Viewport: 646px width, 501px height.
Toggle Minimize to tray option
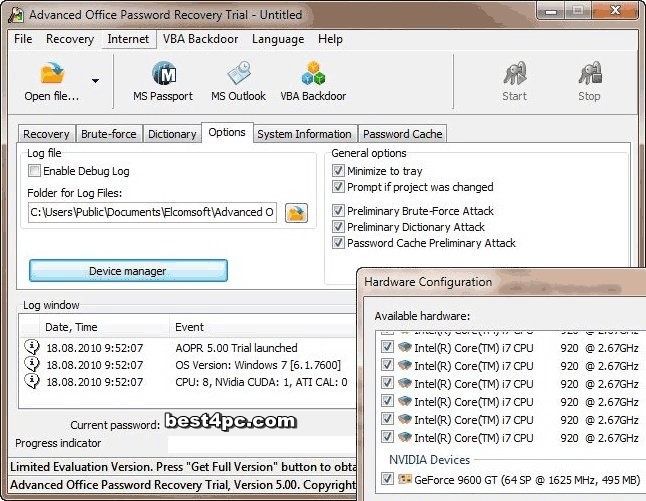coord(338,170)
